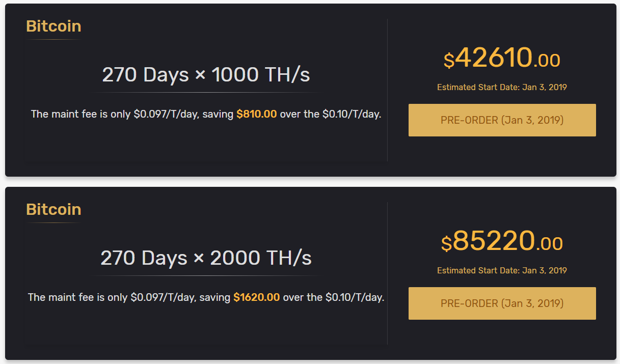Click the Estimated Start Date in the top card
Screen dimensions: 620x364
click(x=502, y=87)
